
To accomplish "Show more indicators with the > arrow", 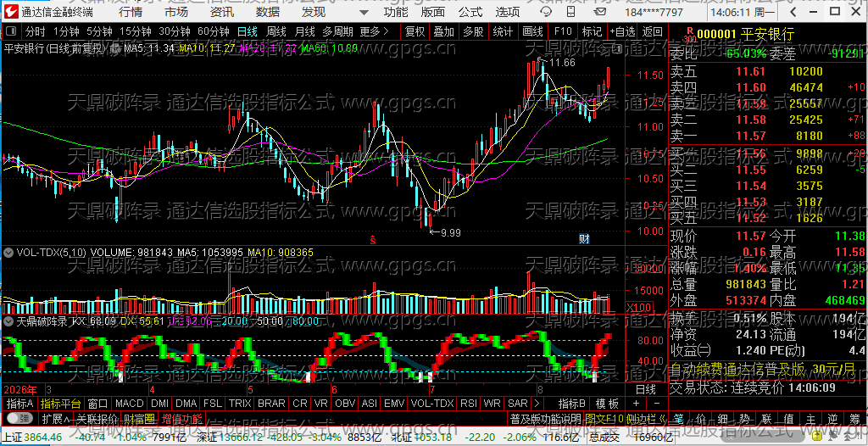I will (x=536, y=404).
